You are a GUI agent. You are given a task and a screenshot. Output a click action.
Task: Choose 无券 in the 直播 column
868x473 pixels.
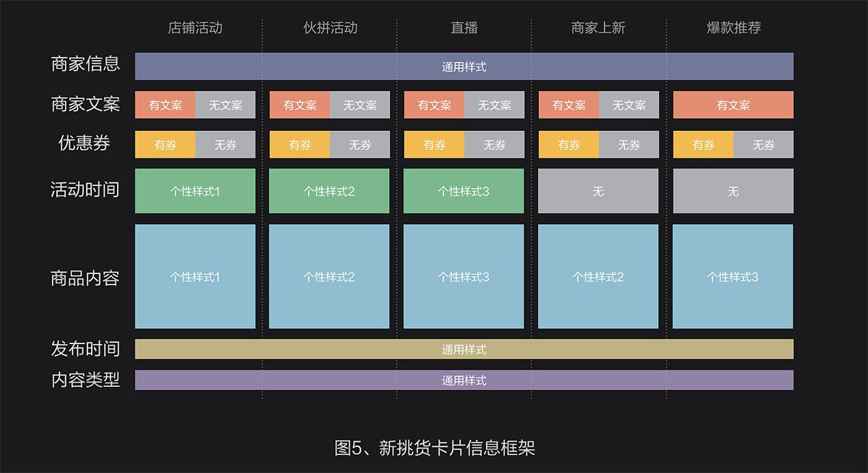click(x=495, y=145)
